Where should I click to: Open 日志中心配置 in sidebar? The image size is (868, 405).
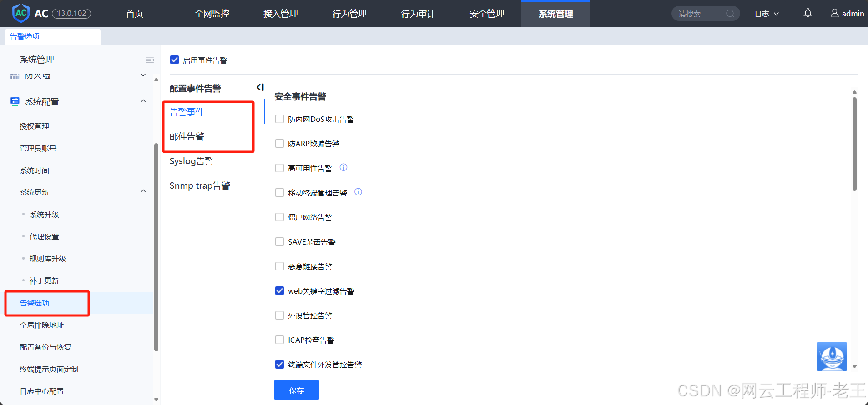(42, 391)
